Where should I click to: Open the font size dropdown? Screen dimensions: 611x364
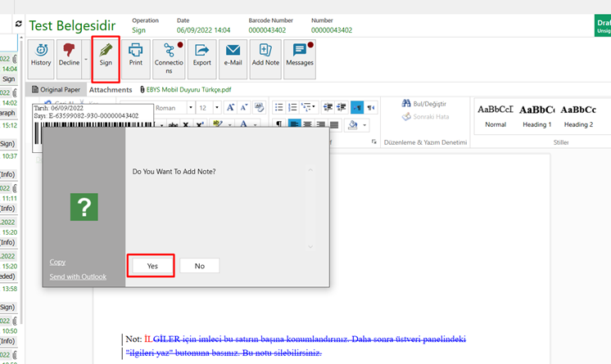(x=215, y=108)
